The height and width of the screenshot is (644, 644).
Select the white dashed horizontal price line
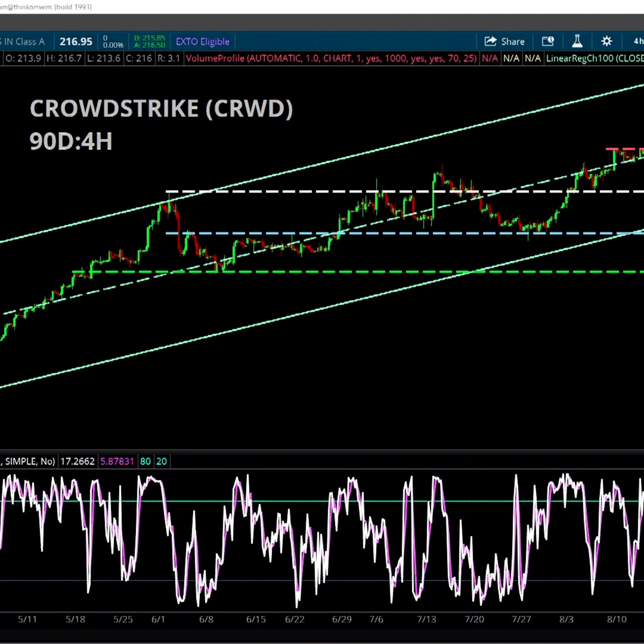pos(405,192)
